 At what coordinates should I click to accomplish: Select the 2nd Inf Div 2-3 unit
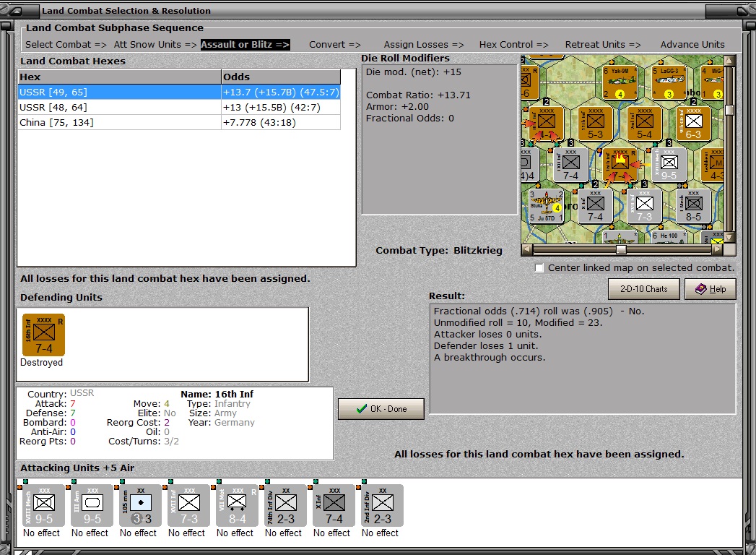[x=383, y=506]
